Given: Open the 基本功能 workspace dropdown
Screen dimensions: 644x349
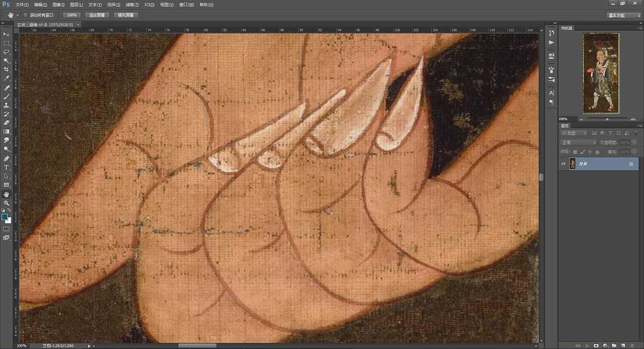Looking at the screenshot, I should [x=623, y=15].
